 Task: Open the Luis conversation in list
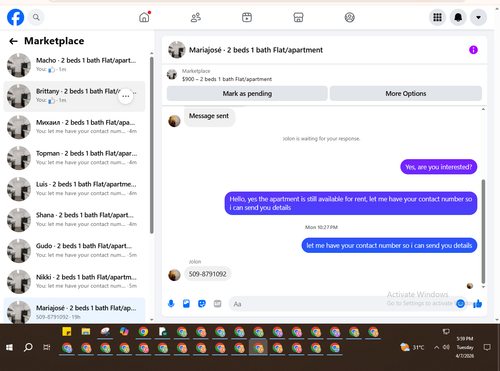pos(74,189)
